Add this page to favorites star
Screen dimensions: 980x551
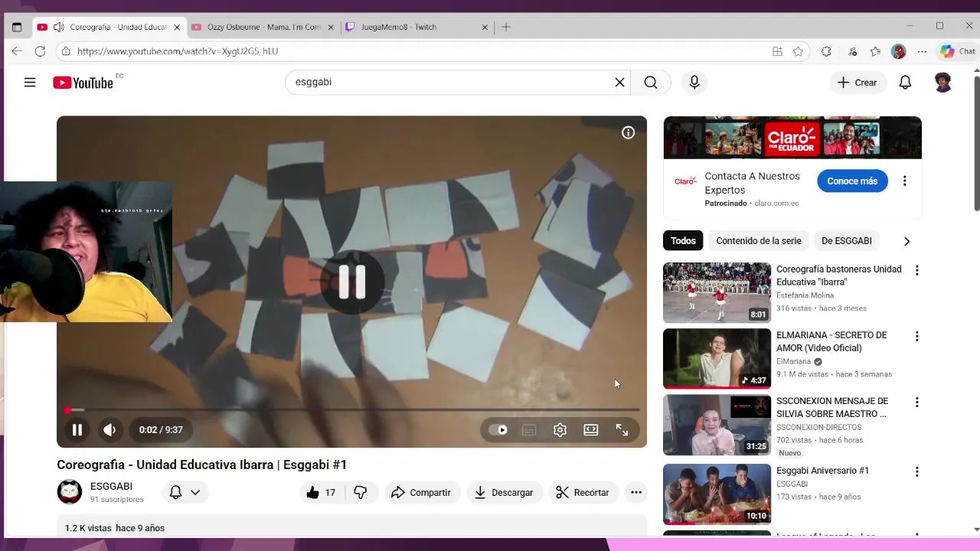pyautogui.click(x=799, y=51)
